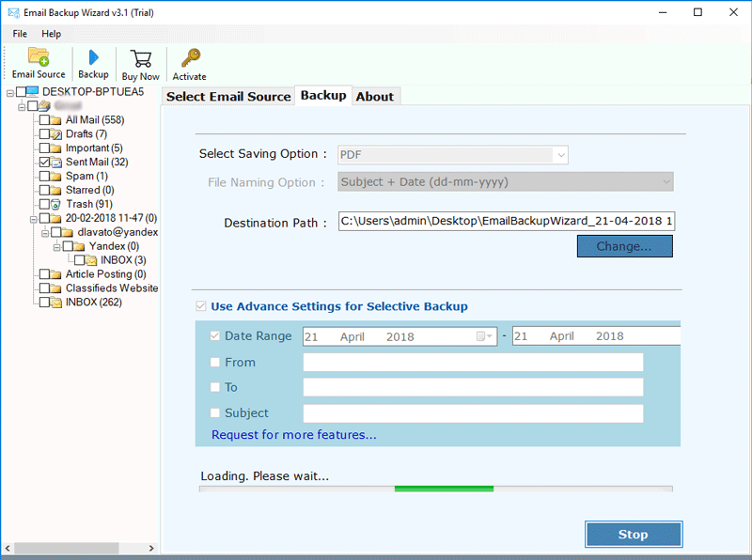The width and height of the screenshot is (752, 560).
Task: Check the Trash (91) checkbox
Action: (44, 204)
